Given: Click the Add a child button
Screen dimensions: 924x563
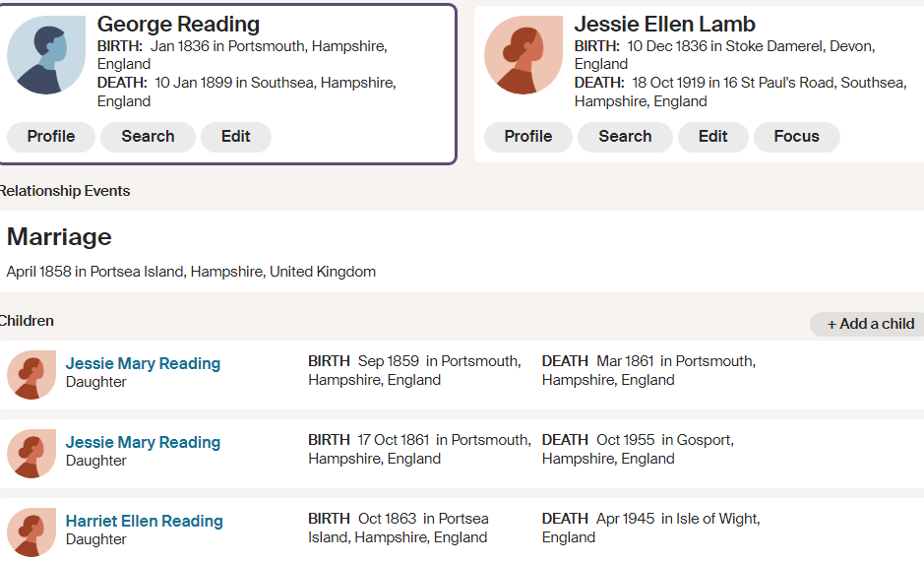Looking at the screenshot, I should point(870,324).
